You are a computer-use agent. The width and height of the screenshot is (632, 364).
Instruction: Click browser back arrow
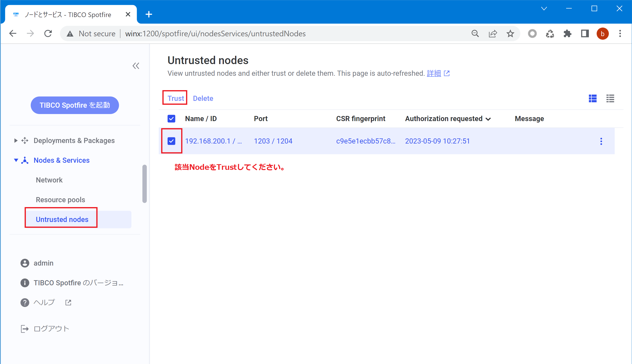pos(13,33)
